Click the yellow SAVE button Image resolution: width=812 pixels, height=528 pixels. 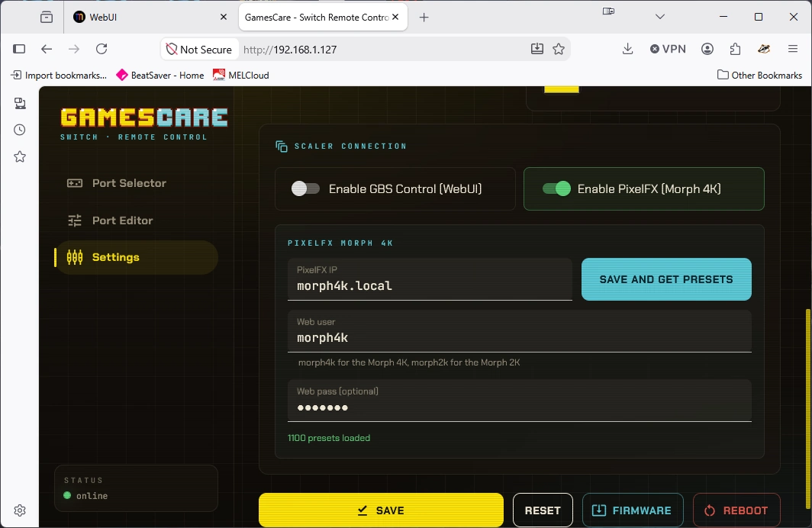pyautogui.click(x=381, y=510)
